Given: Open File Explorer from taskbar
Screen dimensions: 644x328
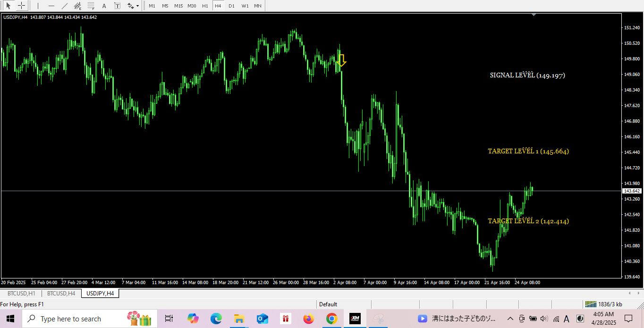Looking at the screenshot, I should 239,319.
